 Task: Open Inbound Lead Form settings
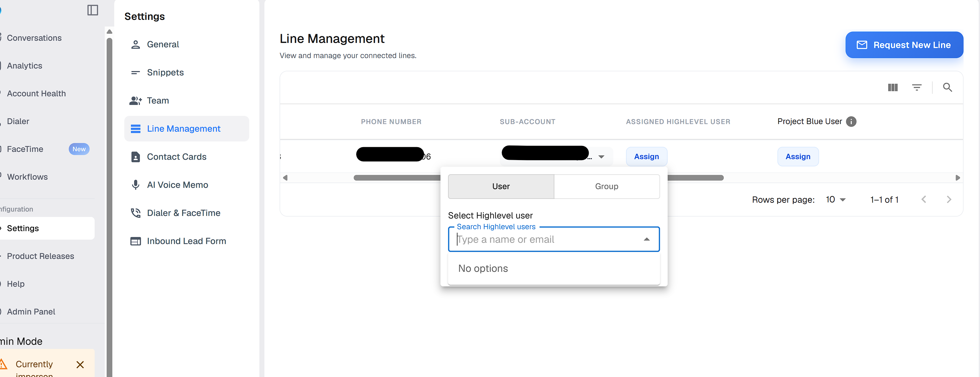pos(186,241)
